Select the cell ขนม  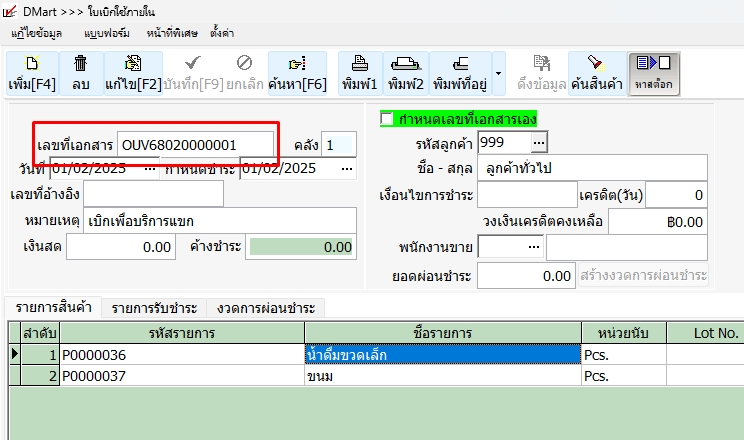[x=443, y=376]
